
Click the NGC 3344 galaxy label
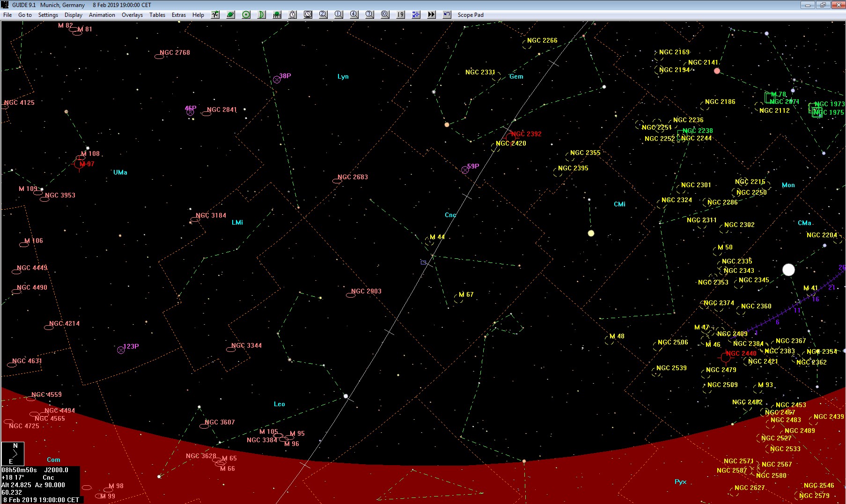tap(247, 345)
